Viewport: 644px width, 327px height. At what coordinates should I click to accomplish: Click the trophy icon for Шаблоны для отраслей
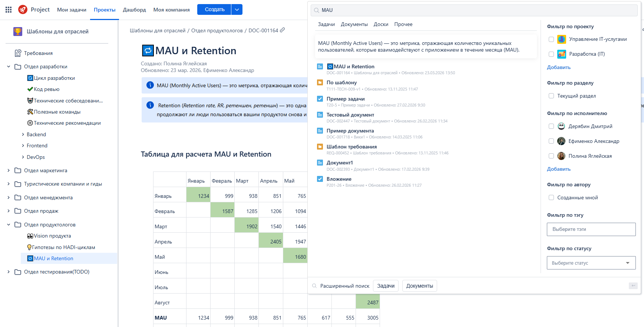click(18, 32)
